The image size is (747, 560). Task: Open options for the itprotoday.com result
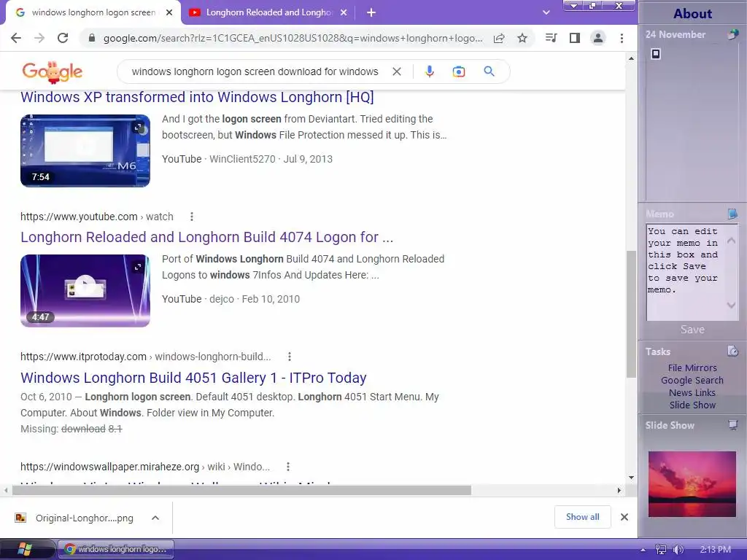289,357
